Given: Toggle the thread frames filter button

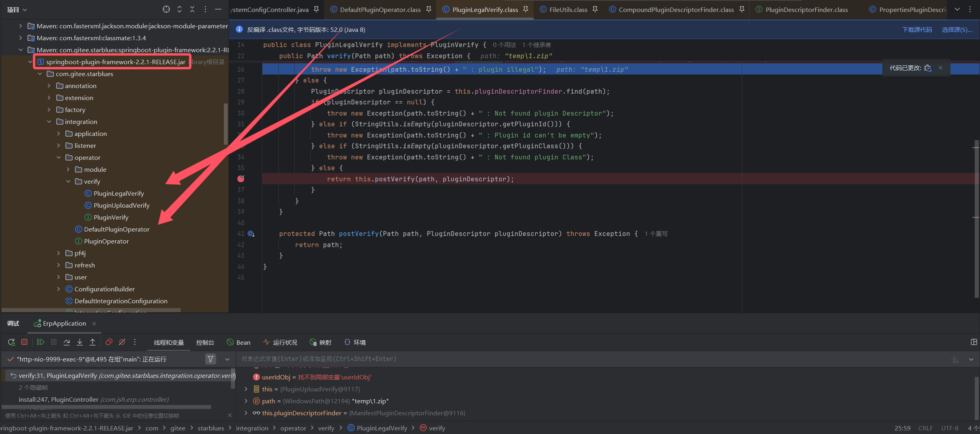Looking at the screenshot, I should click(x=211, y=359).
